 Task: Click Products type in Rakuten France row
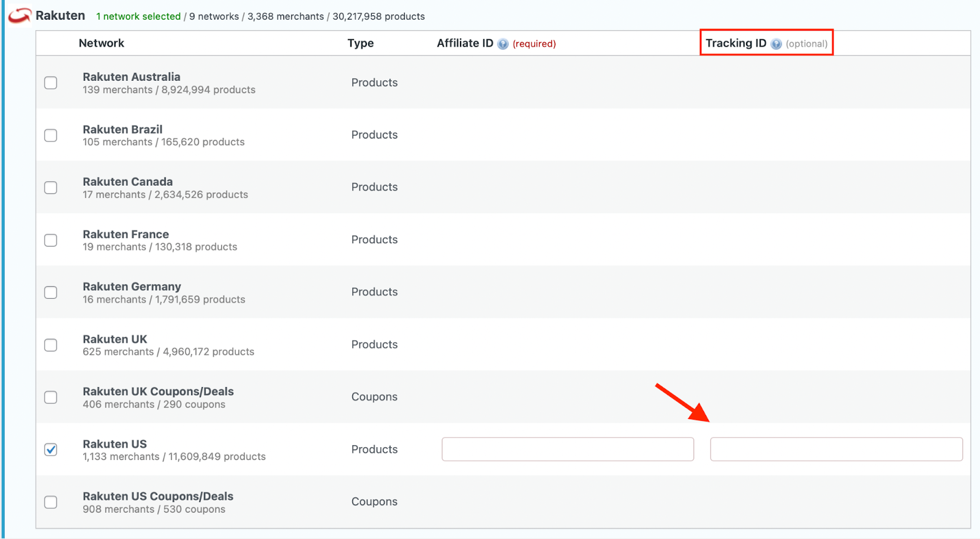374,239
